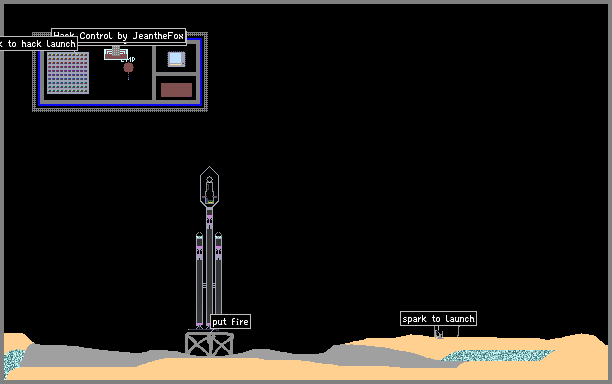Image resolution: width=612 pixels, height=384 pixels.
Task: Click the multicolored dot grid panel
Action: tap(68, 73)
